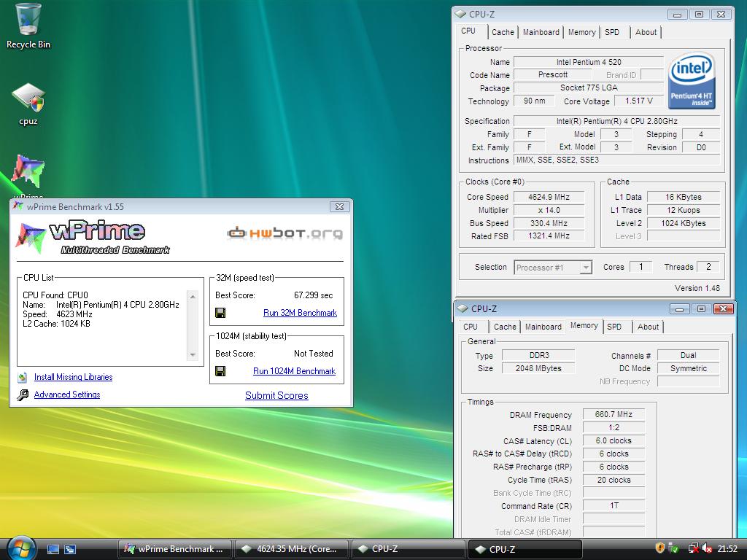
Task: Click Install Missing Libraries link
Action: coord(74,377)
